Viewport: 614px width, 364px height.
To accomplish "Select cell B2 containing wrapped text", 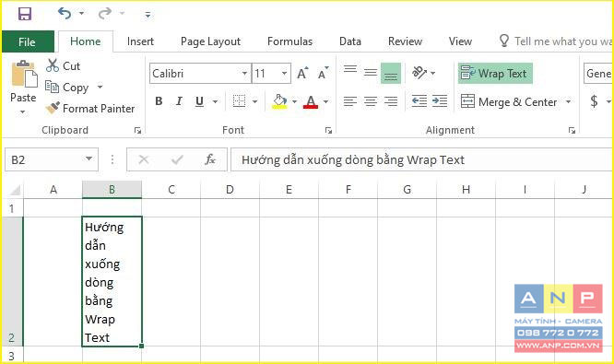I will [112, 281].
